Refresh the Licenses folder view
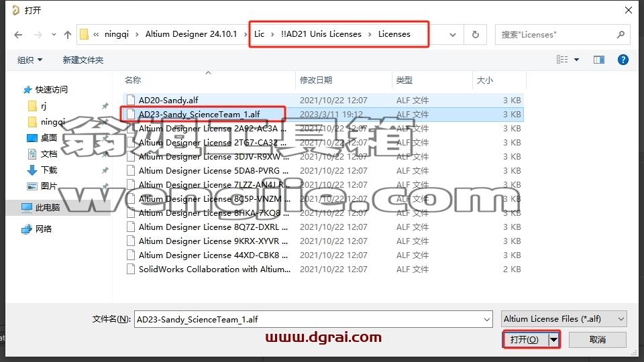This screenshot has height=362, width=644. (x=475, y=35)
